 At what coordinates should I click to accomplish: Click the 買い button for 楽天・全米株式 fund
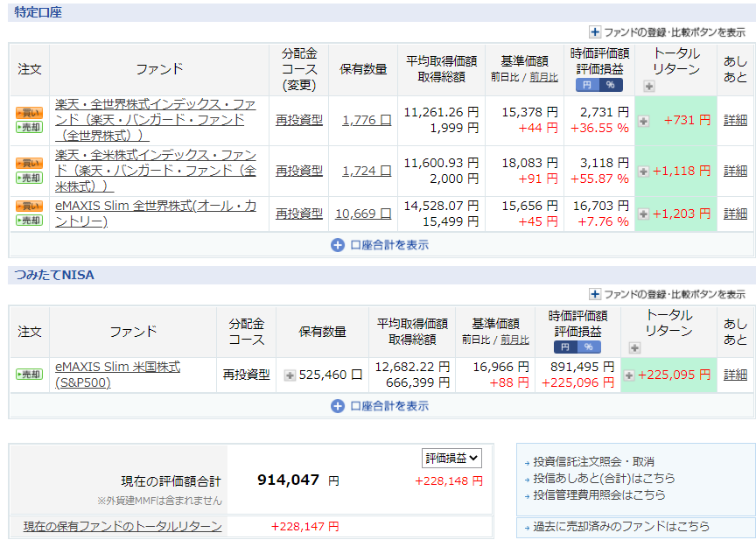point(30,163)
